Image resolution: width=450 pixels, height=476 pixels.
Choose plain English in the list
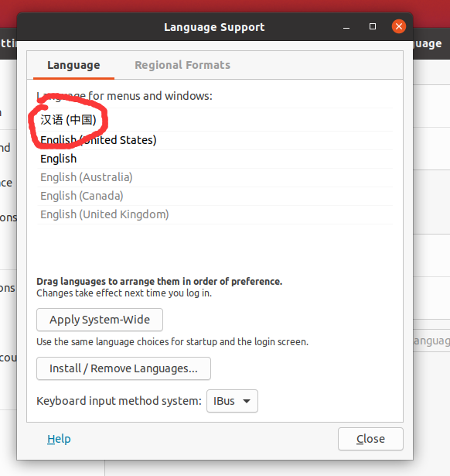point(215,159)
